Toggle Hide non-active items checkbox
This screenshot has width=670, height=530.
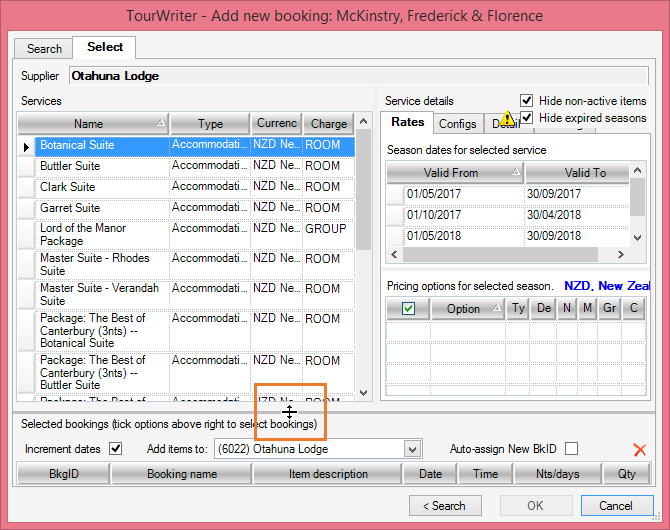coord(527,101)
